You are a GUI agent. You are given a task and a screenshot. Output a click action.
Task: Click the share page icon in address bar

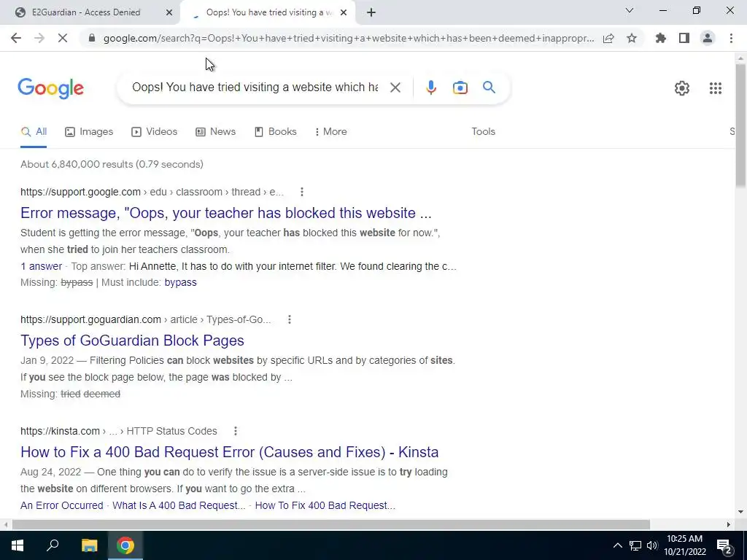608,38
